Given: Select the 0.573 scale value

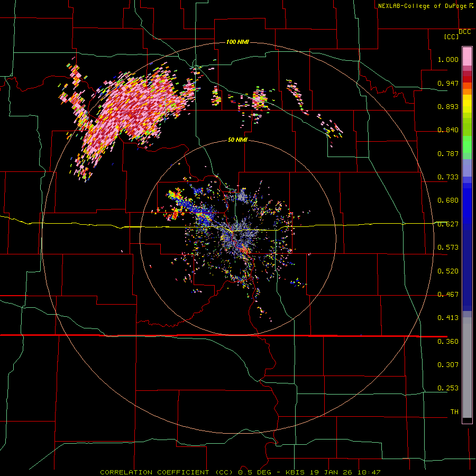Looking at the screenshot, I should [x=448, y=248].
